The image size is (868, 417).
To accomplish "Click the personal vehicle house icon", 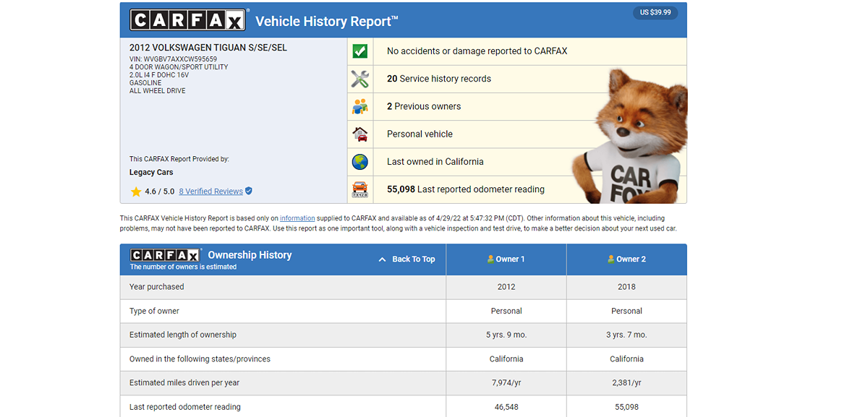I will [x=359, y=134].
